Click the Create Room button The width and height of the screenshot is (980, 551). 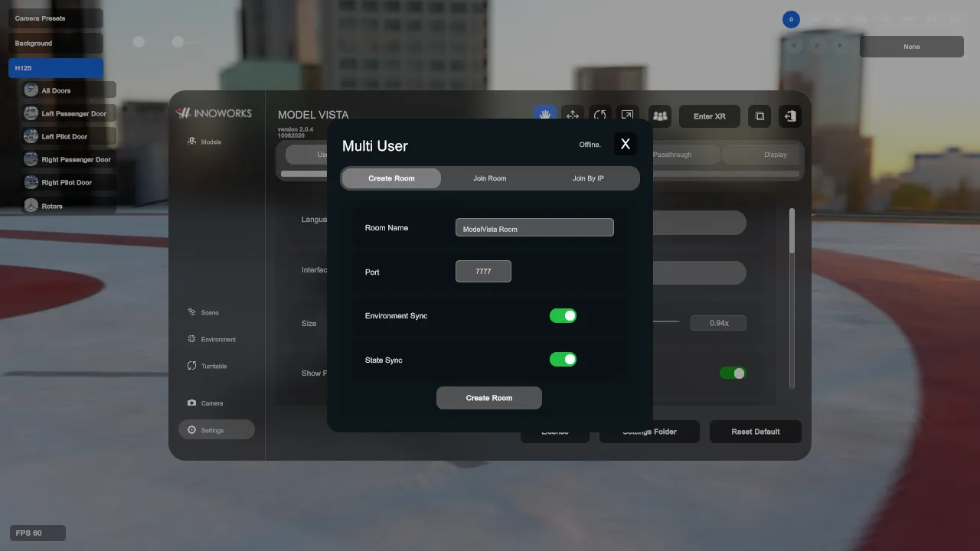click(489, 398)
